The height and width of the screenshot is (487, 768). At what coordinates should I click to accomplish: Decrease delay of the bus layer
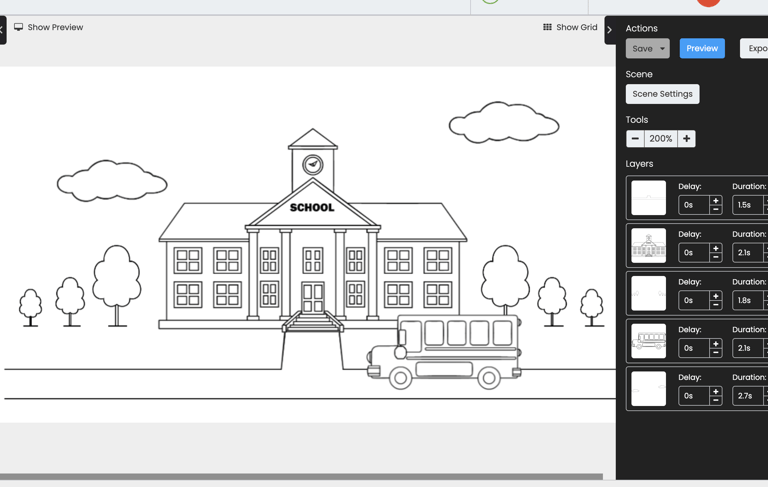716,352
